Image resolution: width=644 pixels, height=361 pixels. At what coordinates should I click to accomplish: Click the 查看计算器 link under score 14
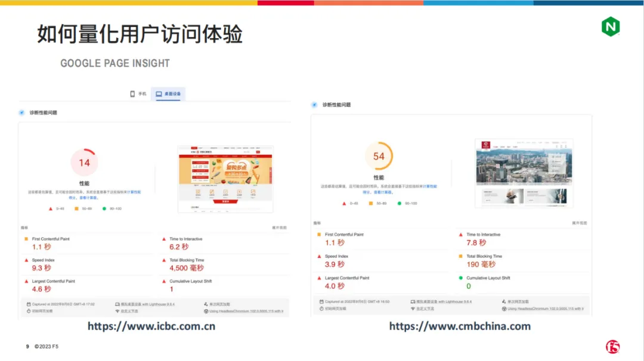(x=88, y=198)
